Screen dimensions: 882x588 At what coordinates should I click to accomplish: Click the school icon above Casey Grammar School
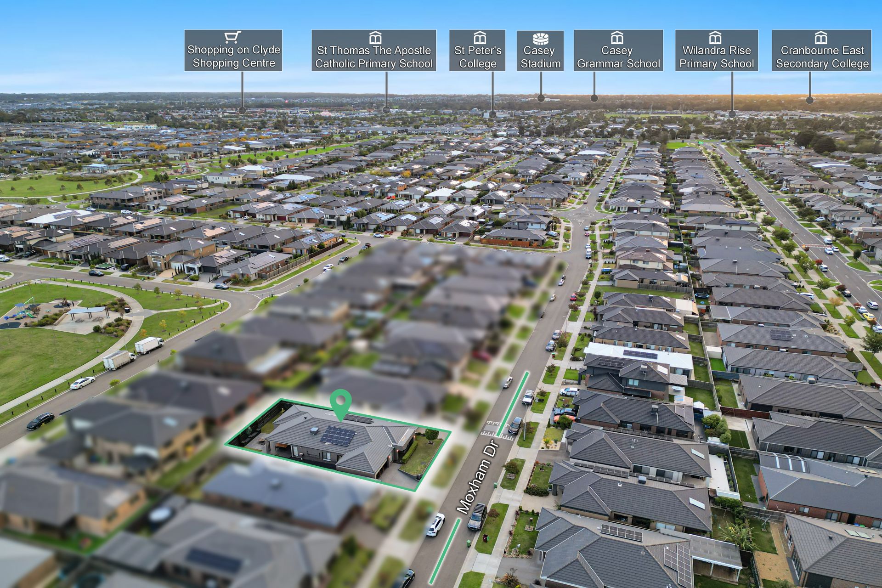pos(617,38)
